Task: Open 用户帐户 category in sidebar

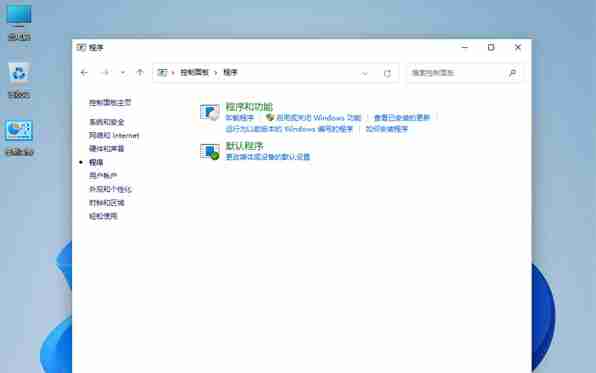Action: click(x=103, y=176)
